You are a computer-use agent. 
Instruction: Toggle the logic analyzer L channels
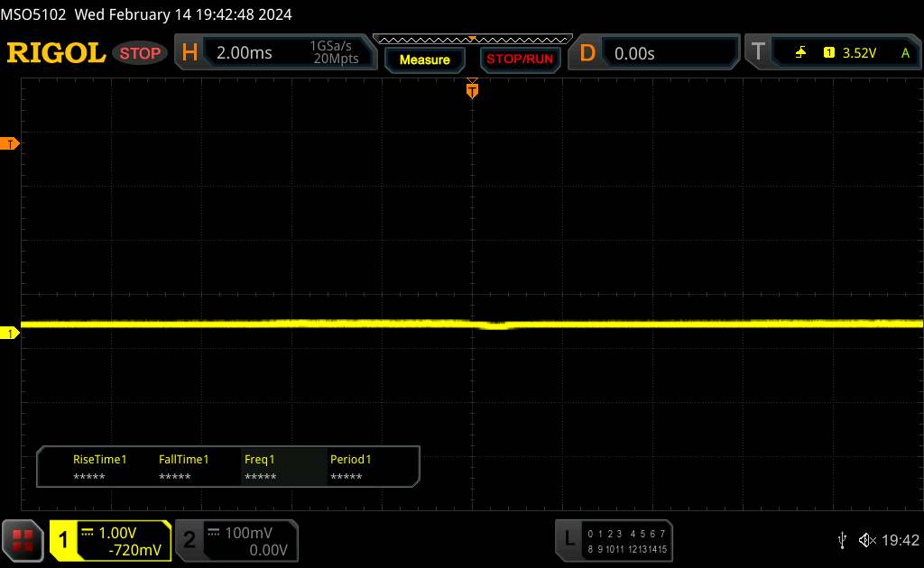point(614,540)
